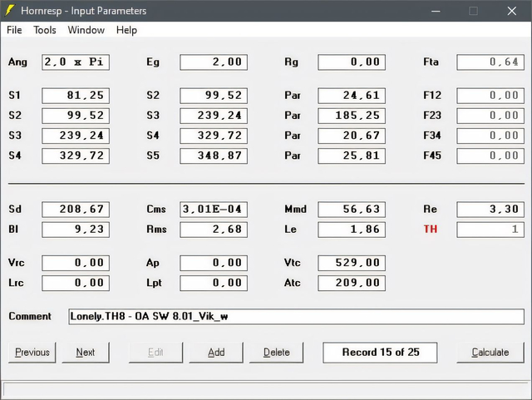Select the Atc field with 209,00
The height and width of the screenshot is (400, 532).
[352, 283]
